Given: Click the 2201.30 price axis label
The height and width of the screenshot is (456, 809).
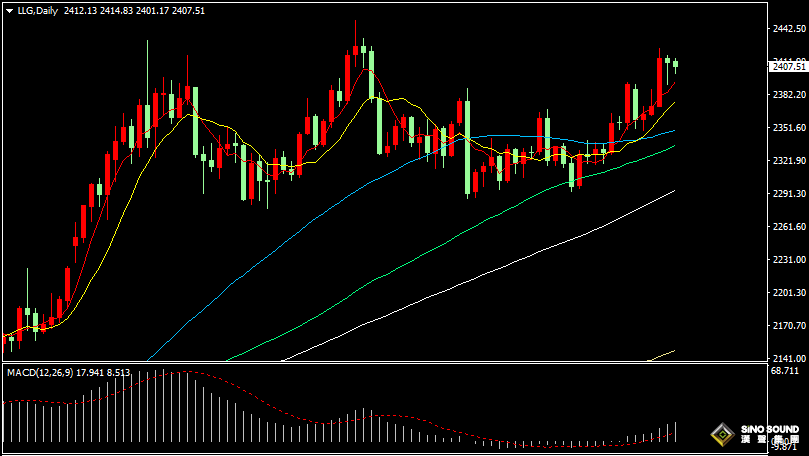Looking at the screenshot, I should 788,293.
